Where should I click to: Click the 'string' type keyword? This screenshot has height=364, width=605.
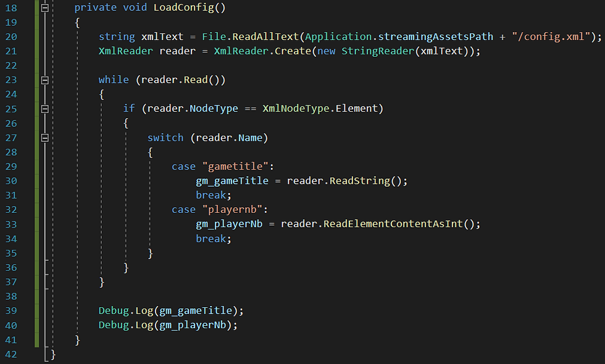117,36
